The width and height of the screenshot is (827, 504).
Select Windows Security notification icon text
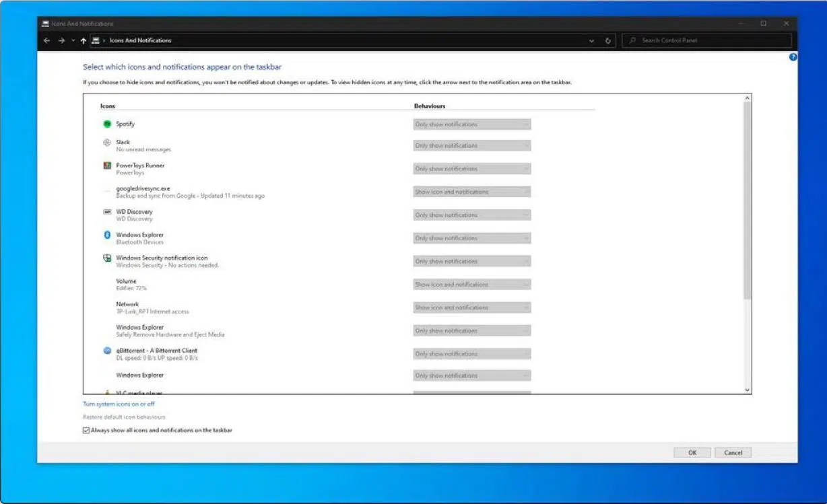[162, 258]
